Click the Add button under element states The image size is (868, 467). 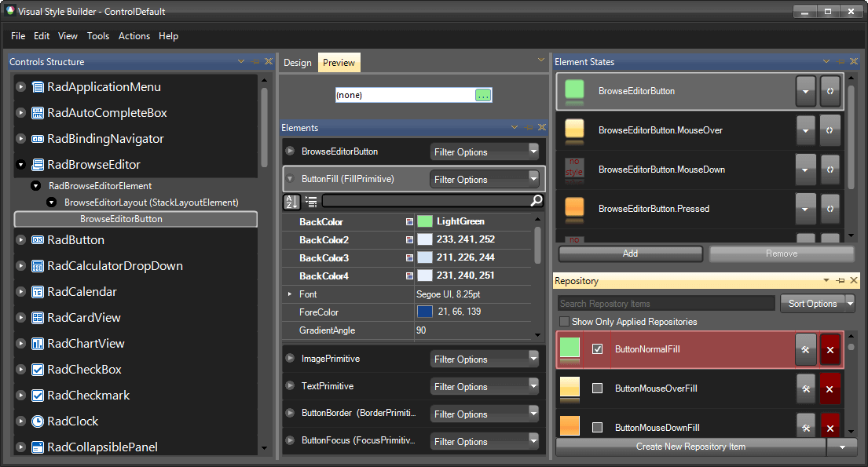tap(629, 254)
